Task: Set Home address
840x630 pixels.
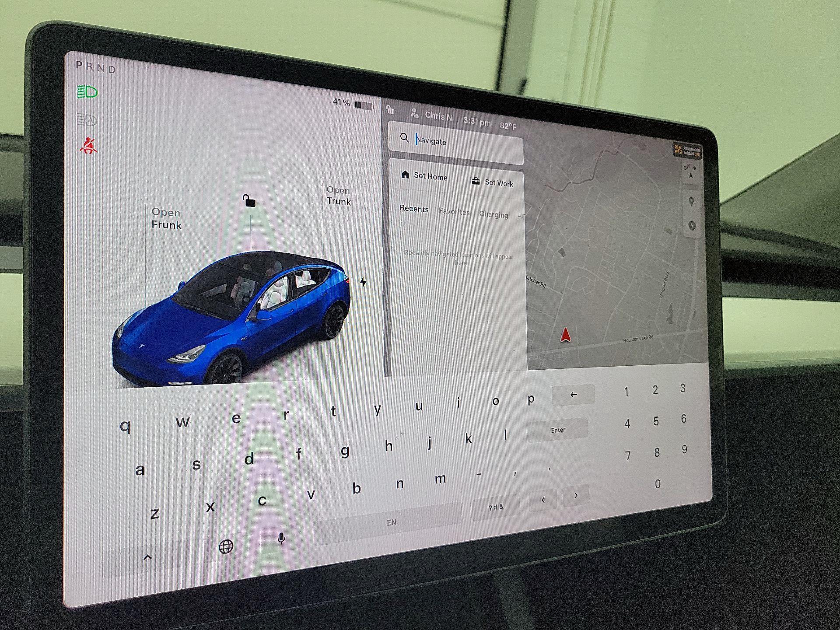Action: coord(424,175)
